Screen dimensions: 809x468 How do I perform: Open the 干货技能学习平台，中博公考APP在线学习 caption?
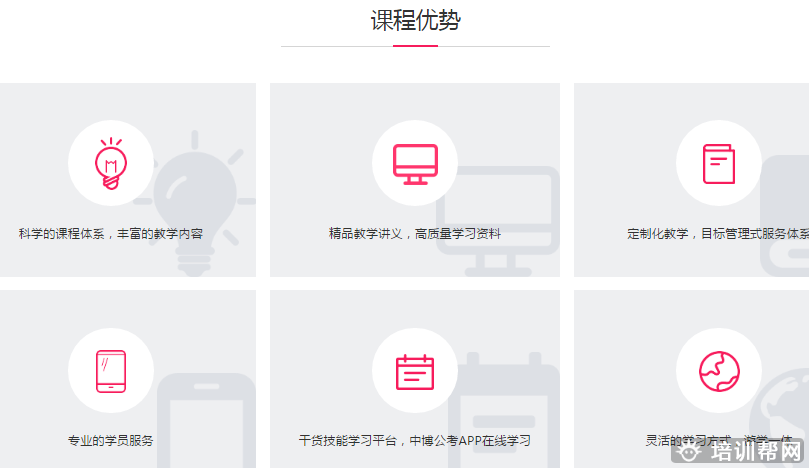pyautogui.click(x=414, y=440)
